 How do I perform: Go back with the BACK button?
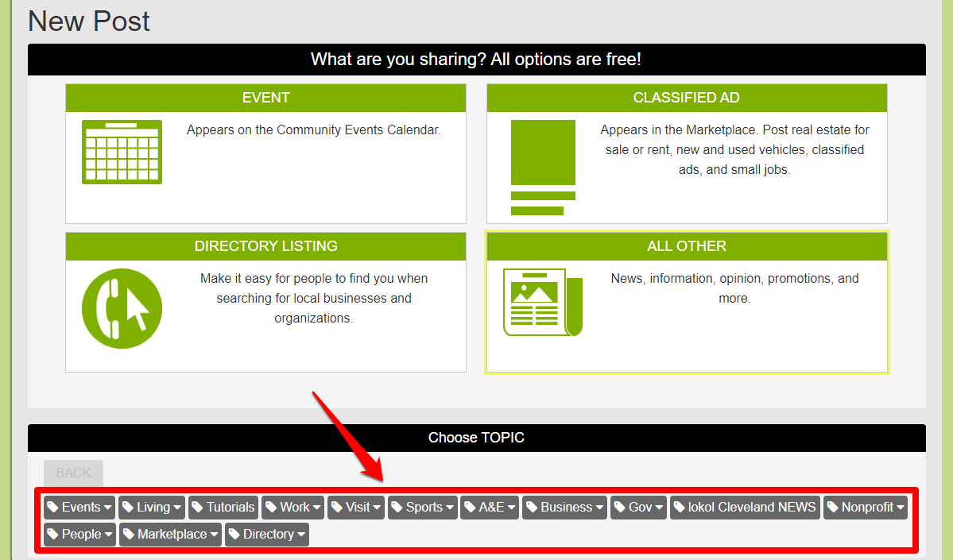[x=74, y=473]
